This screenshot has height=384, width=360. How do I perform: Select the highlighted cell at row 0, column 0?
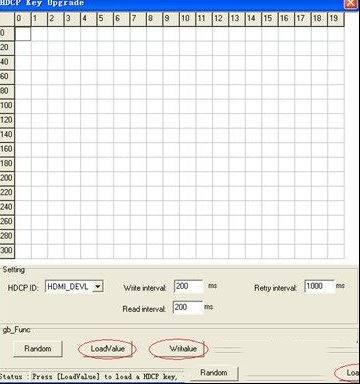23,34
